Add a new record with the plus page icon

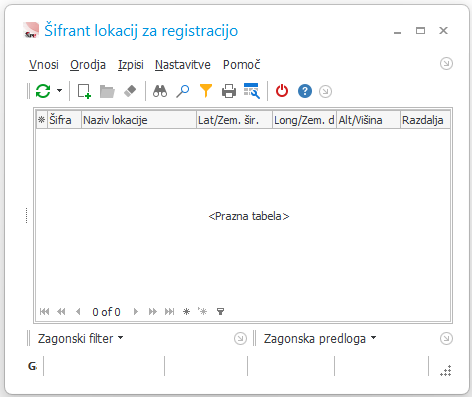pos(84,91)
